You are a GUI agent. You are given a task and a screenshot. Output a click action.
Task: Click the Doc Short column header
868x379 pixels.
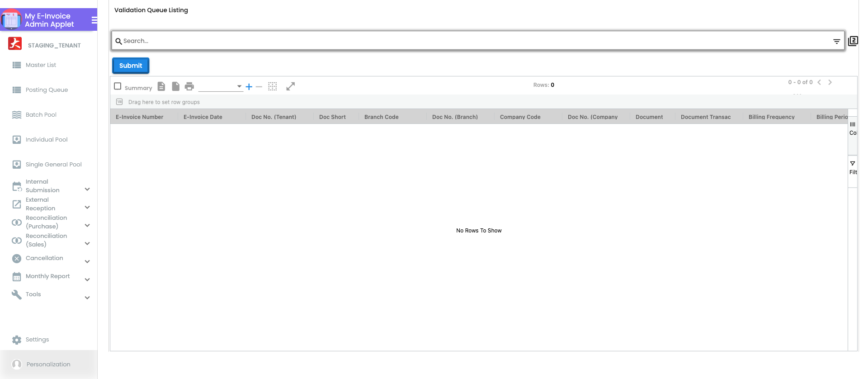click(332, 117)
